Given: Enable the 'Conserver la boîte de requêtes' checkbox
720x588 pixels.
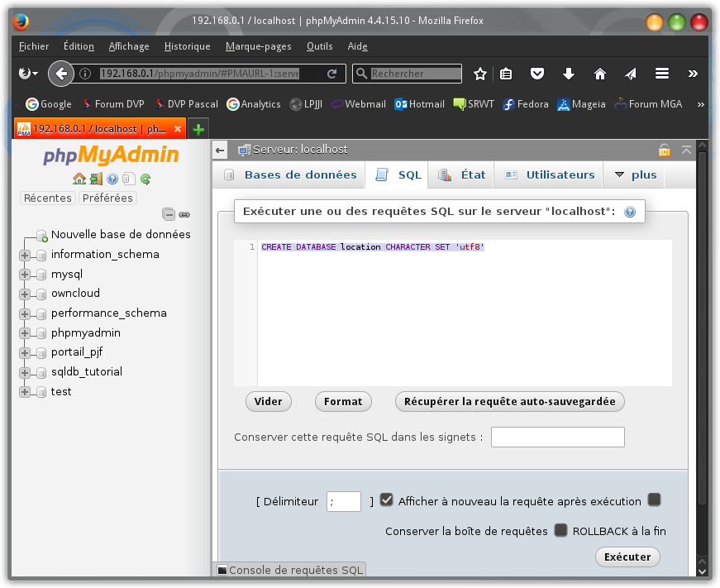Looking at the screenshot, I should 654,500.
